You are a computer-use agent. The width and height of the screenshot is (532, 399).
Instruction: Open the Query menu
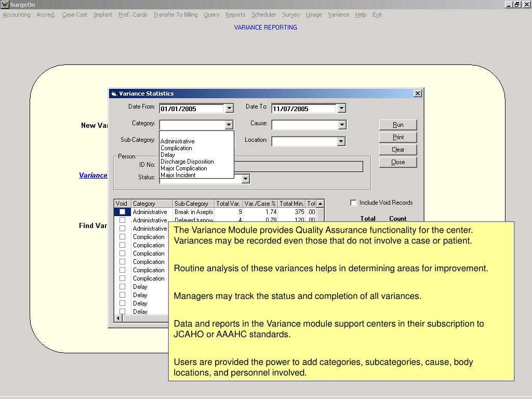click(x=211, y=15)
